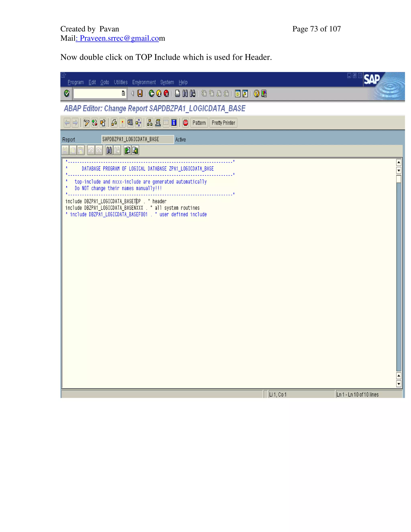Click the application toolbar right navigation arrow
Screen dimensions: 411x532
75,123
